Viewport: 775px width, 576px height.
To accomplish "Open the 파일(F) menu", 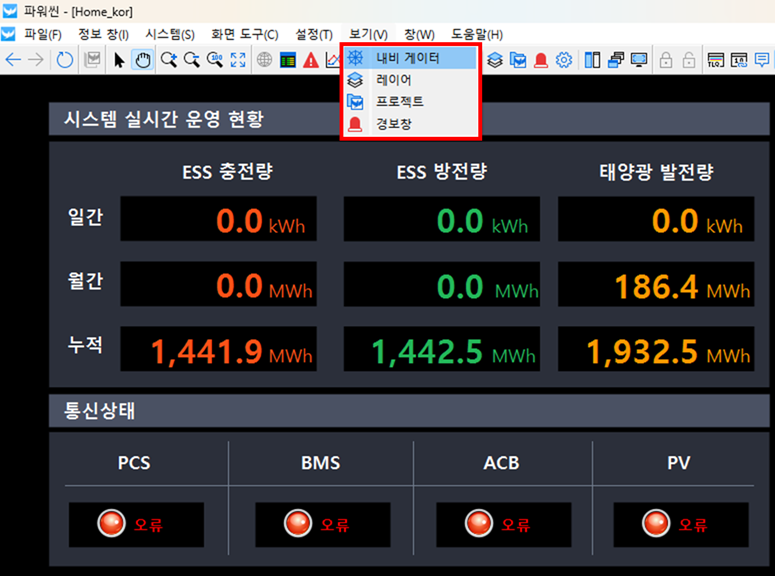I will point(42,34).
